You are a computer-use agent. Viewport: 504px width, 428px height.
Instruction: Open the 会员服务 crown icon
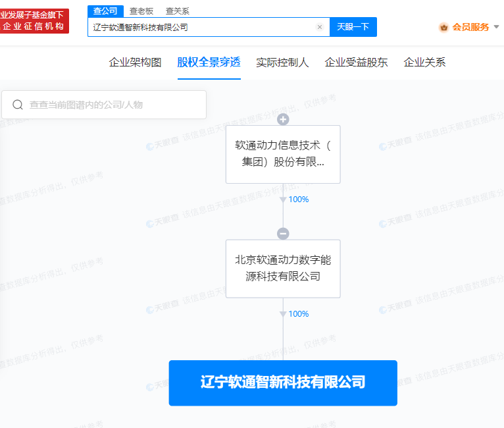coord(444,28)
